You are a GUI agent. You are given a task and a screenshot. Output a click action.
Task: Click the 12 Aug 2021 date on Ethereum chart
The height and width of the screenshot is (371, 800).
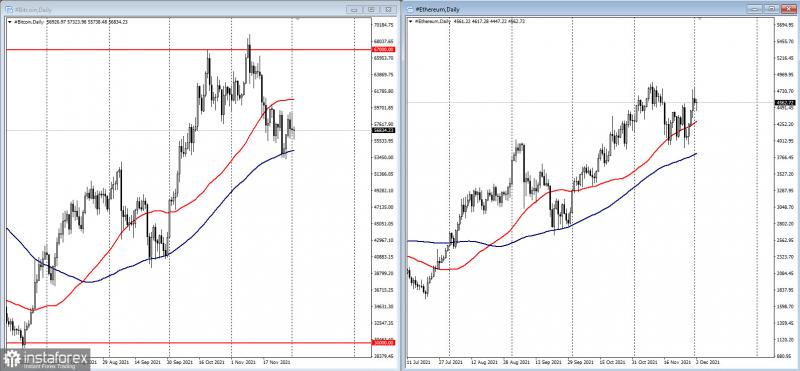pyautogui.click(x=486, y=362)
